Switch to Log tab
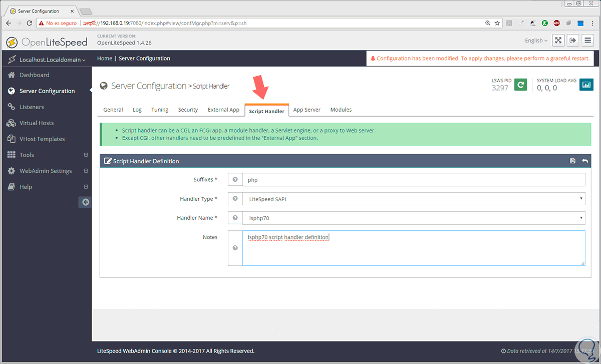This screenshot has height=364, width=601. 137,110
